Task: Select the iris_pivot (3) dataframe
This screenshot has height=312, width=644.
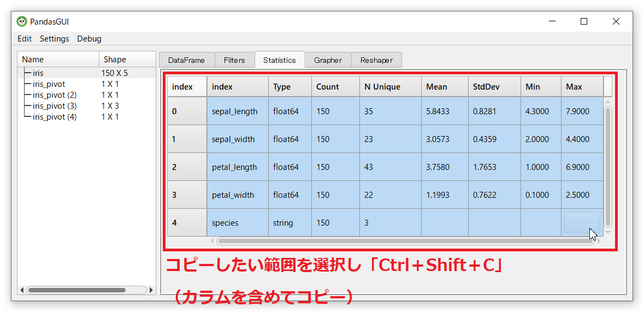Action: coord(55,105)
